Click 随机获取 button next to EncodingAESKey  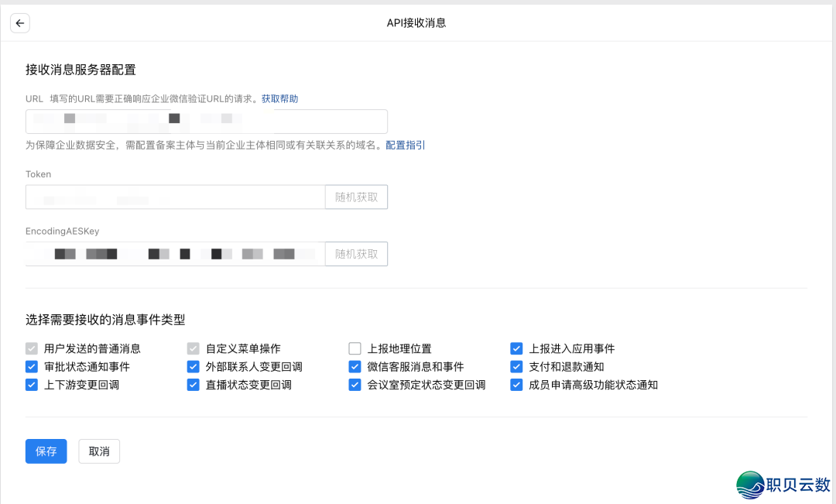tap(356, 254)
